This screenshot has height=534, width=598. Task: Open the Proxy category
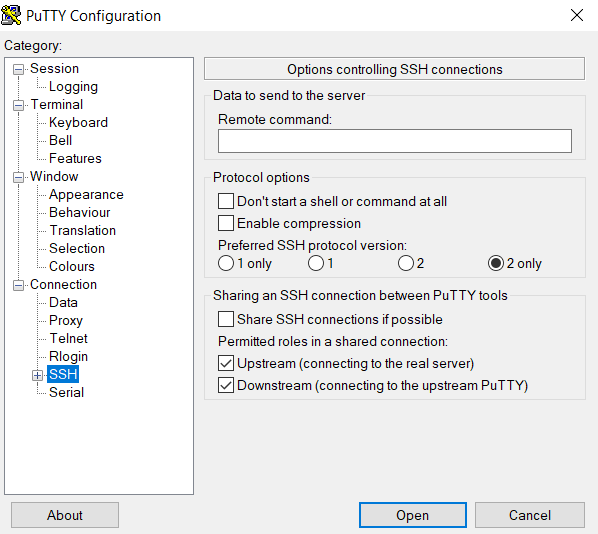(x=66, y=320)
